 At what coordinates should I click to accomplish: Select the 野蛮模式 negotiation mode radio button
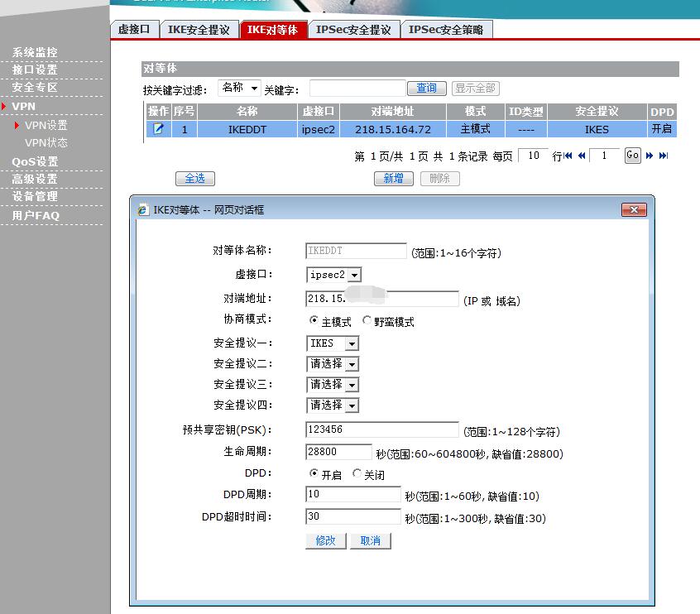[367, 321]
